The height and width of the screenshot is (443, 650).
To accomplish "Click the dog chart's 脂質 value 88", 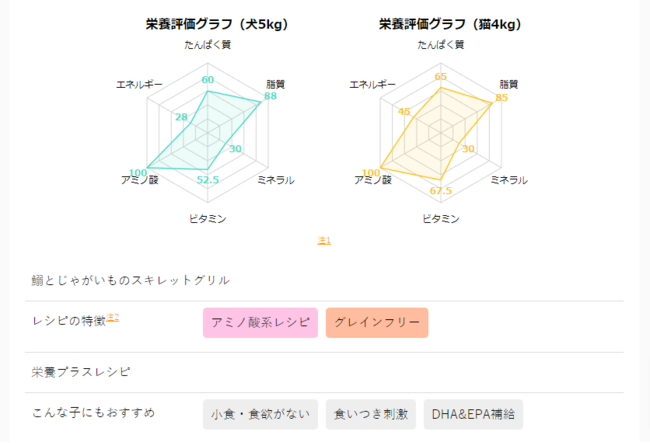I will pyautogui.click(x=270, y=96).
